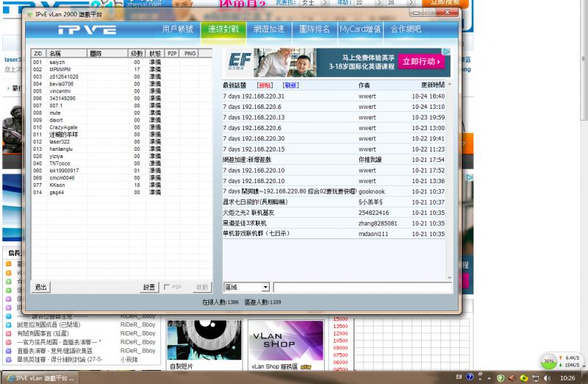Viewport: 588px width, 384px height.
Task: Click the chat message input field
Action: coord(360,287)
